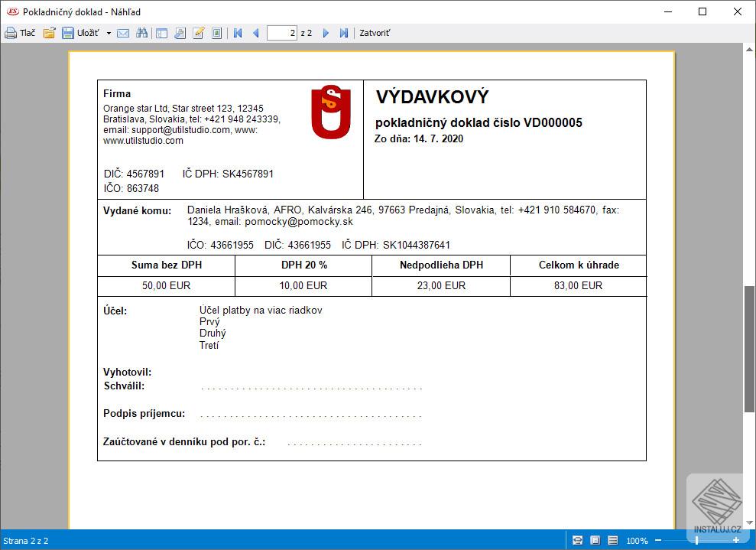This screenshot has height=550, width=756.
Task: Click the IČ DPH: SK4567891 text
Action: click(x=228, y=174)
